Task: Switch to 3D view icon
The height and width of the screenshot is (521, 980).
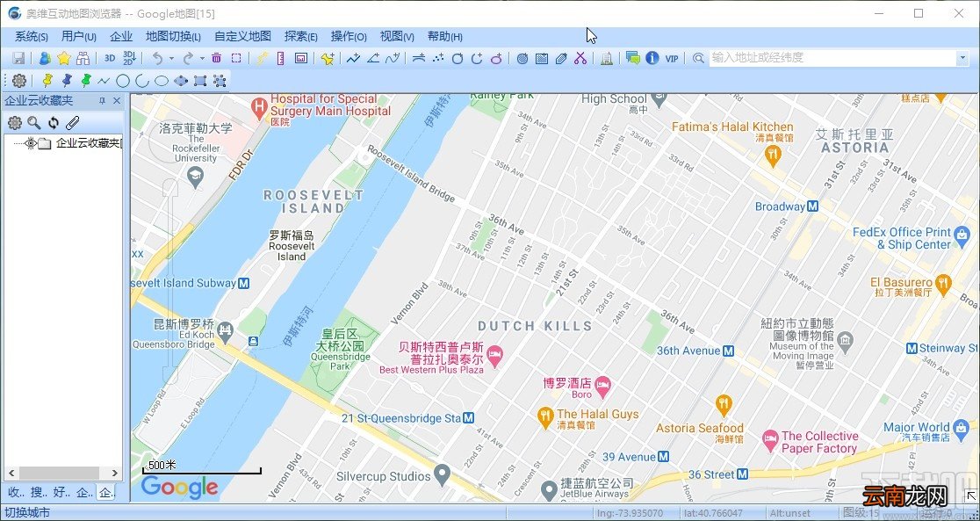Action: click(x=110, y=58)
